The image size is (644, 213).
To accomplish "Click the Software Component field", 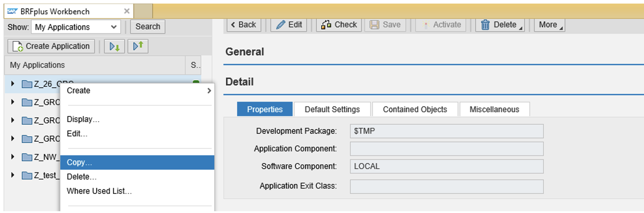I will [x=447, y=166].
